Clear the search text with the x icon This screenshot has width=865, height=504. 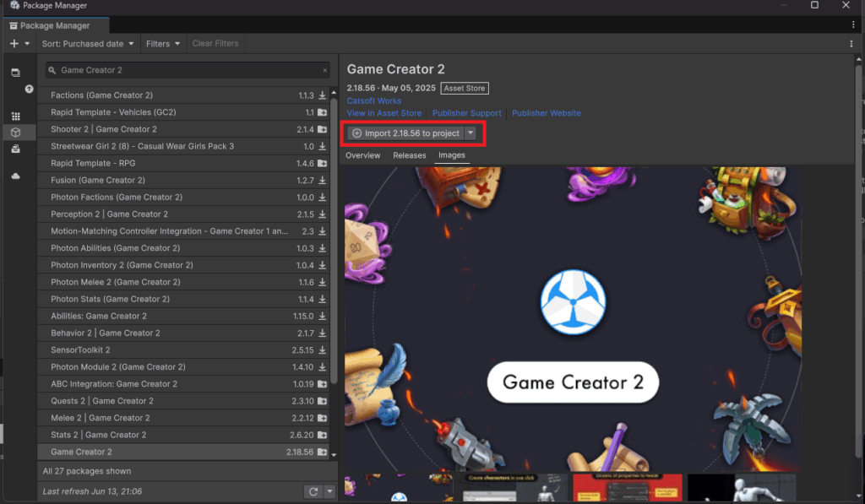pyautogui.click(x=325, y=70)
